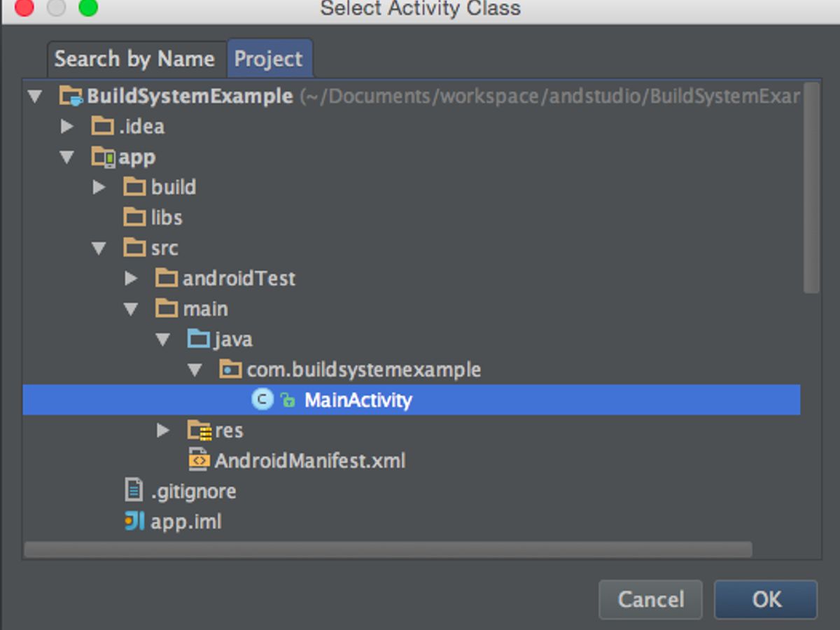840x630 pixels.
Task: Switch to Search by Name tab
Action: pyautogui.click(x=134, y=59)
